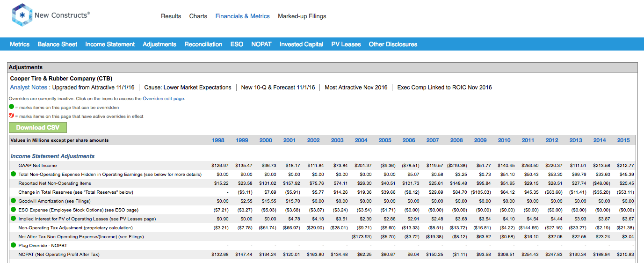Open the Analyst Notes link
This screenshot has height=263, width=644.
pos(29,88)
